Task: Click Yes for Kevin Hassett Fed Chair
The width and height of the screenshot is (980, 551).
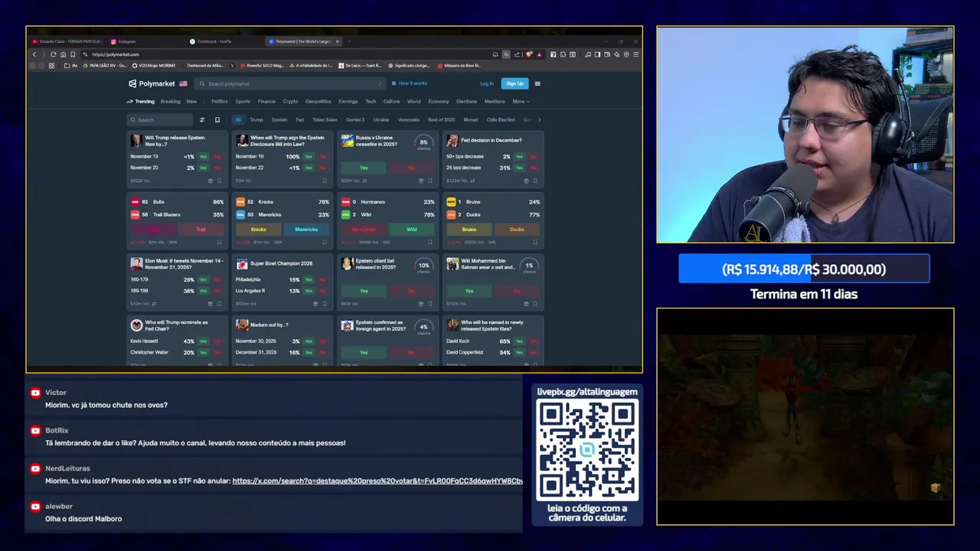Action: (x=203, y=341)
